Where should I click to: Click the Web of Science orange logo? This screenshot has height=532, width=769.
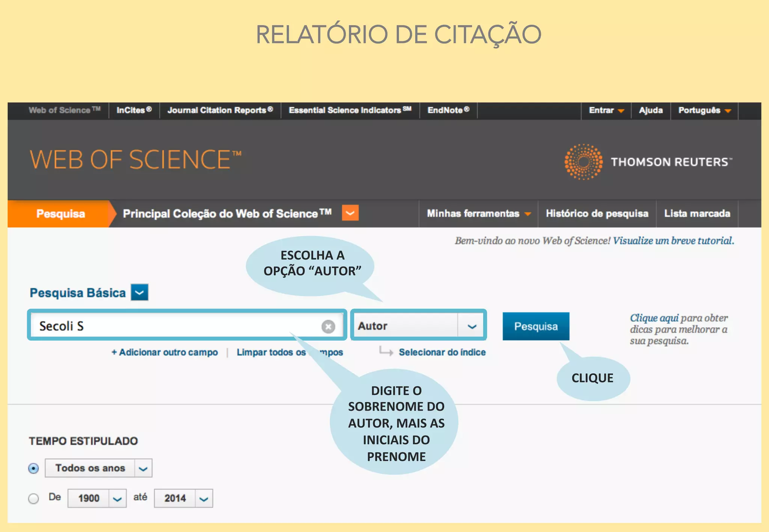click(136, 159)
